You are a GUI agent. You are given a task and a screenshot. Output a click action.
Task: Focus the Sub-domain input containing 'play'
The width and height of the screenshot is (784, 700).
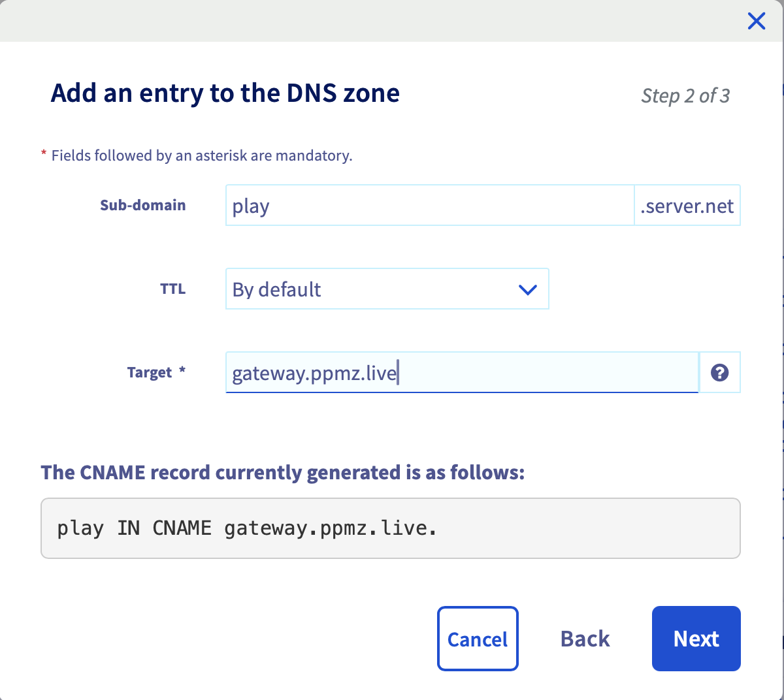click(429, 206)
